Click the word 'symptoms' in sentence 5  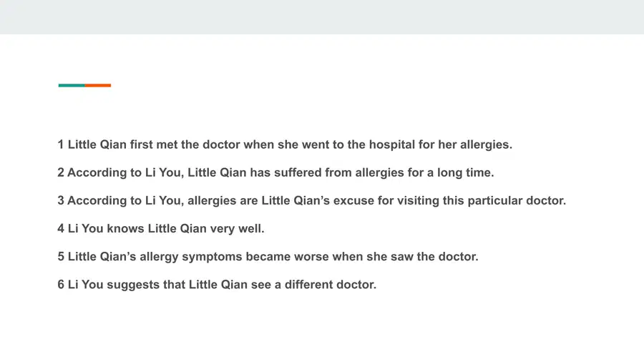click(x=212, y=258)
